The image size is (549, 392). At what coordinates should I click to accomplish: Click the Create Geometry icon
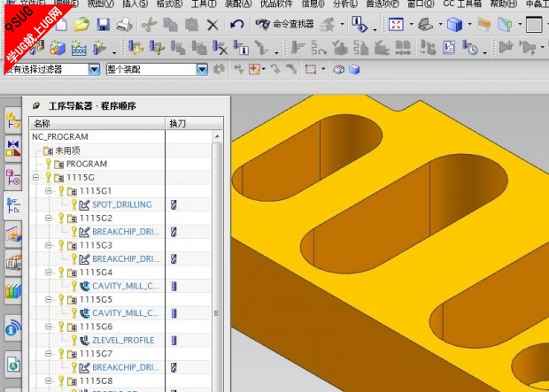tap(57, 47)
